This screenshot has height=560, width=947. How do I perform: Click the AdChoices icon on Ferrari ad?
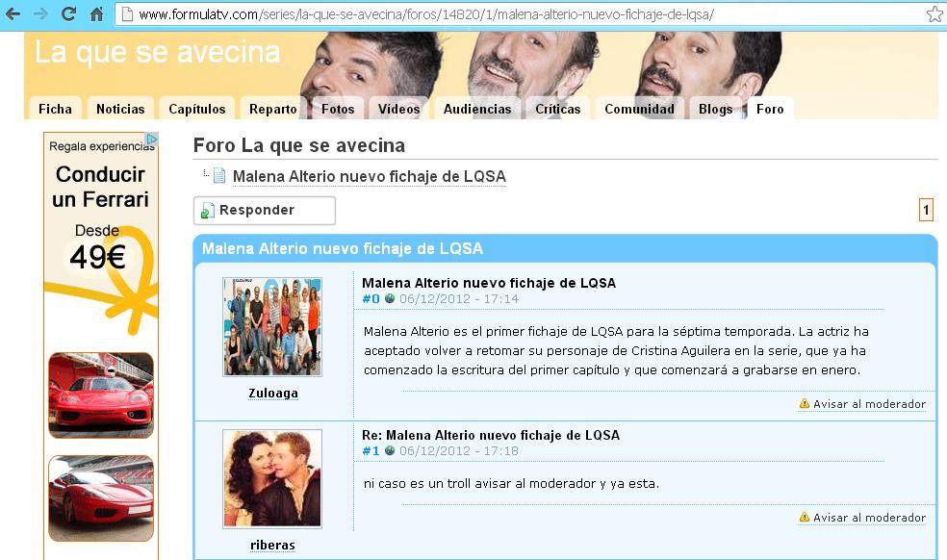(152, 139)
